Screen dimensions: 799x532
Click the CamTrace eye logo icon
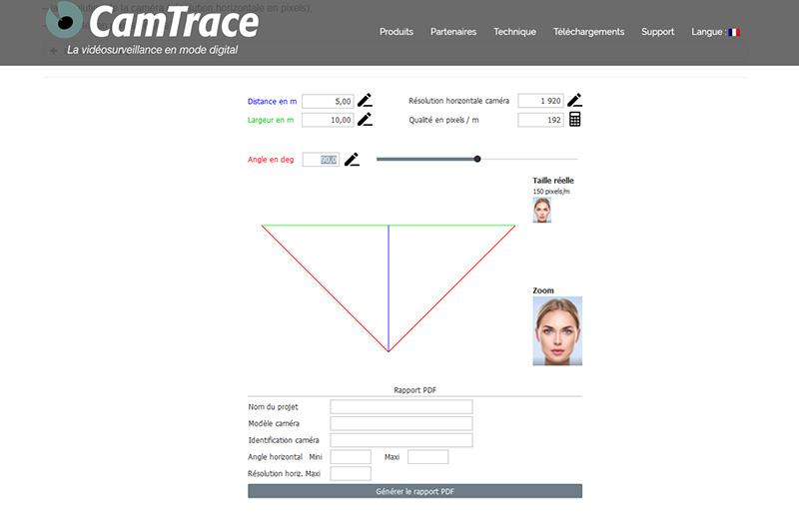(x=64, y=20)
